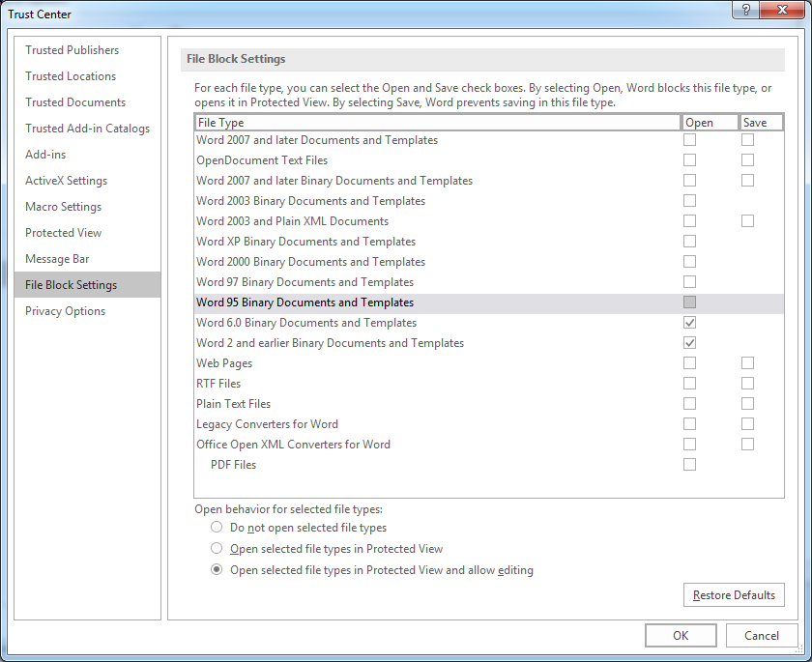812x662 pixels.
Task: Click the Save column header
Action: tap(761, 123)
